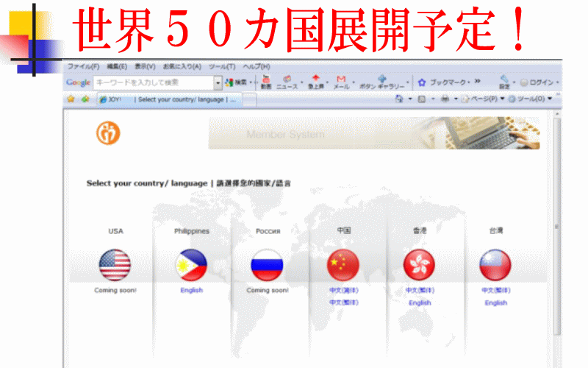Viewport: 588px width, 368px height.
Task: Click the 'Россия' country label
Action: 268,231
